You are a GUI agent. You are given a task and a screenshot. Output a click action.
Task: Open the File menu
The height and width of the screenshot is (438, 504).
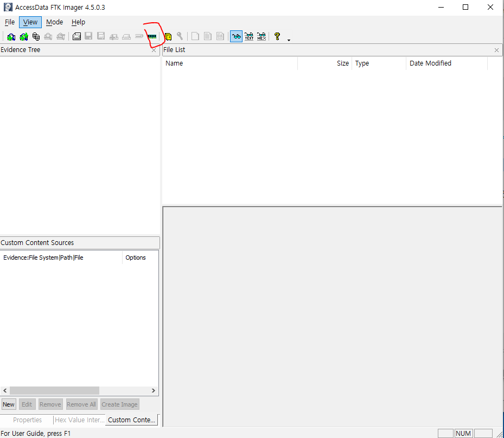[x=10, y=22]
